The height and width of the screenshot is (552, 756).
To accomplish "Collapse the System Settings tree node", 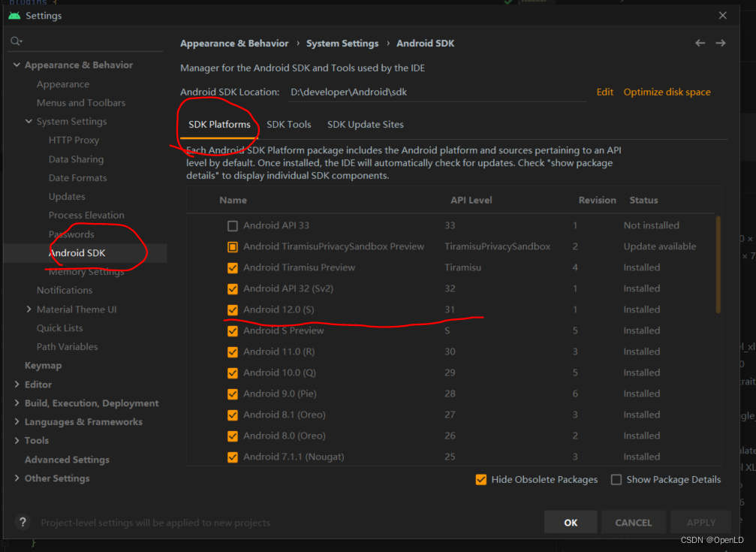I will point(29,122).
